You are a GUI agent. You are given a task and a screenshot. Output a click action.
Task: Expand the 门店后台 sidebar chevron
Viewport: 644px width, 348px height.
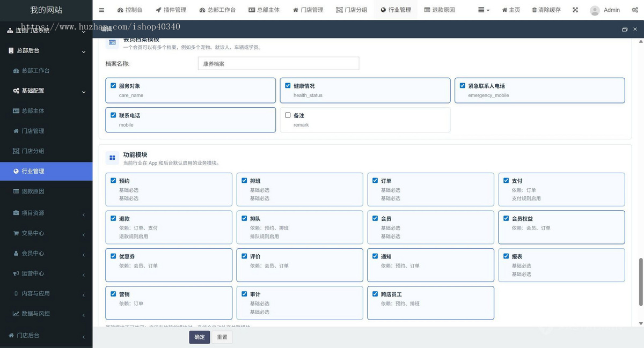(84, 337)
